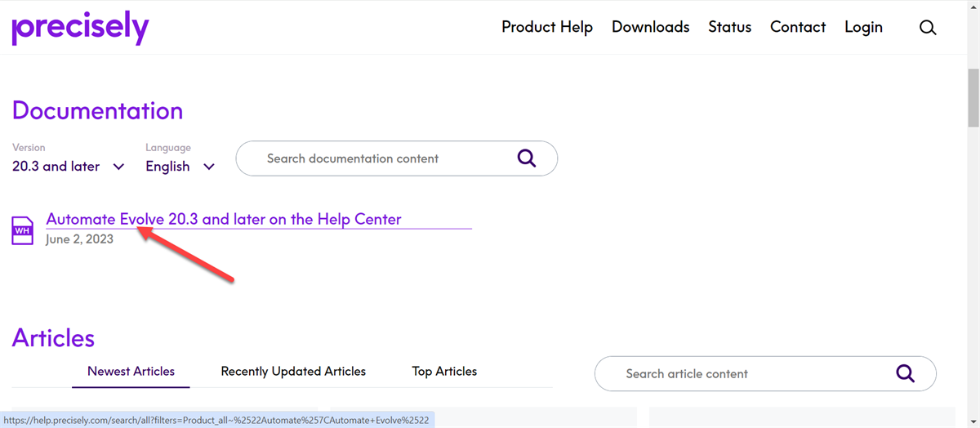Open the Language English dropdown
Viewport: 980px width, 428px height.
180,166
